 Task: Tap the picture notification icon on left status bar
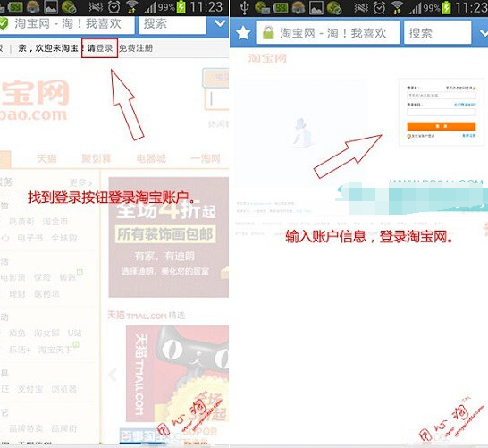pos(51,7)
